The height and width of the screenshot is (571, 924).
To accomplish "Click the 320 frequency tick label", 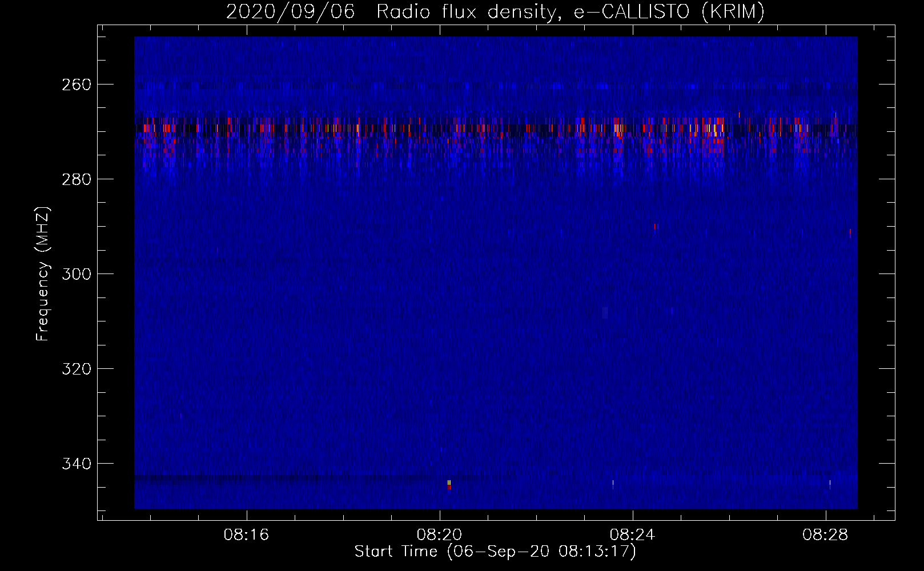I will click(x=76, y=369).
